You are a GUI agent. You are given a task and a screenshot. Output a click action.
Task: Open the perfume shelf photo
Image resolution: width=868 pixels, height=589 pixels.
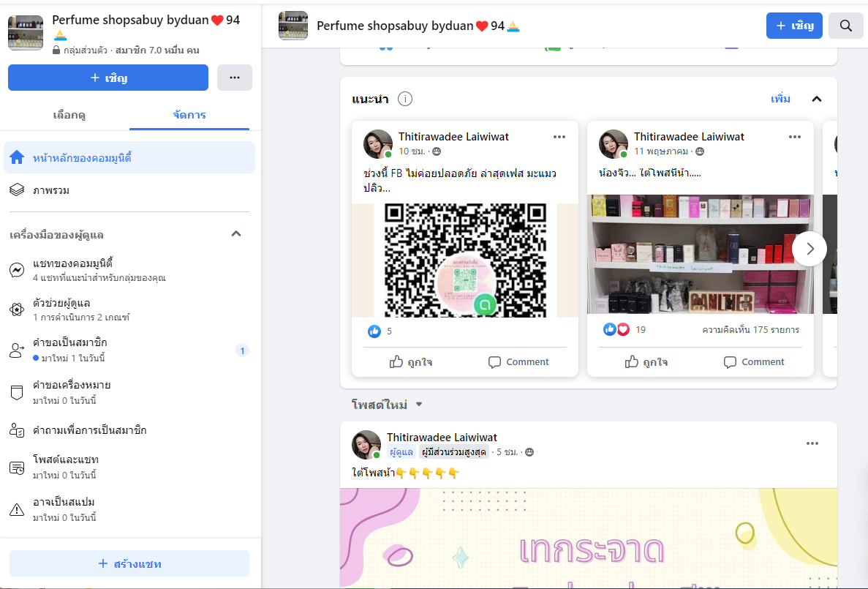pyautogui.click(x=701, y=255)
